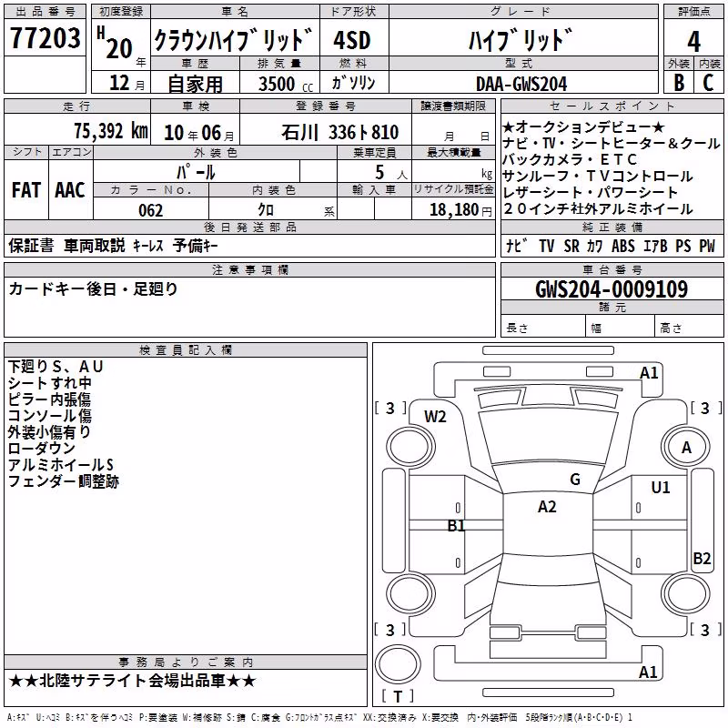
Task: Select the exterior color パール
Action: click(197, 172)
